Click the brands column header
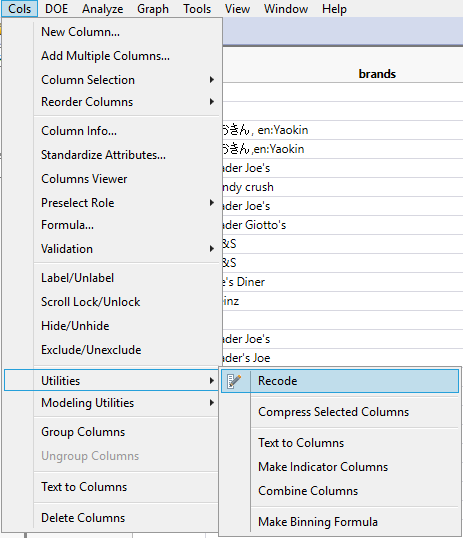 pyautogui.click(x=377, y=74)
